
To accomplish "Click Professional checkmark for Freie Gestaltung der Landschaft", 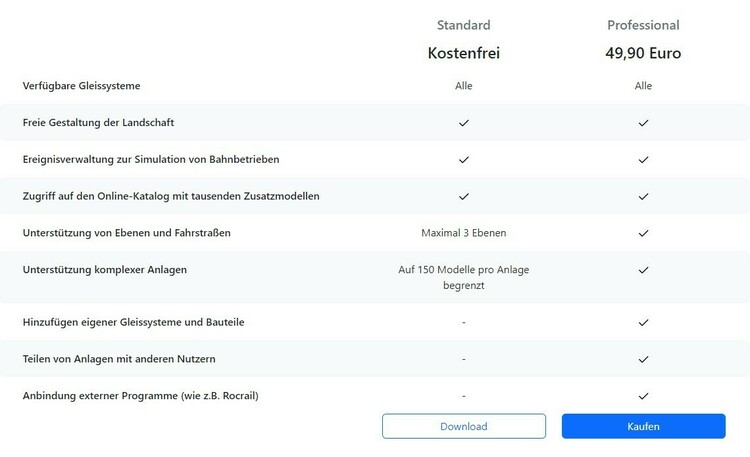I will (x=643, y=123).
